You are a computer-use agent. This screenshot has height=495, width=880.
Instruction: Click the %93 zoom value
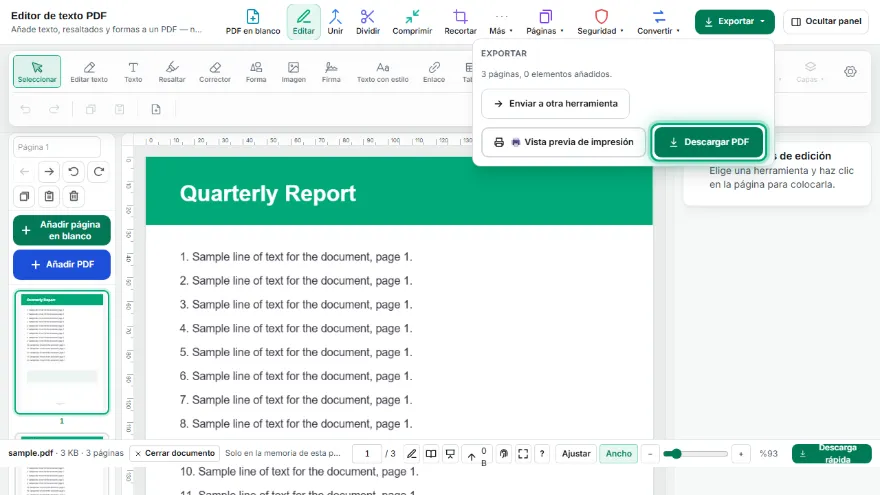pyautogui.click(x=768, y=453)
